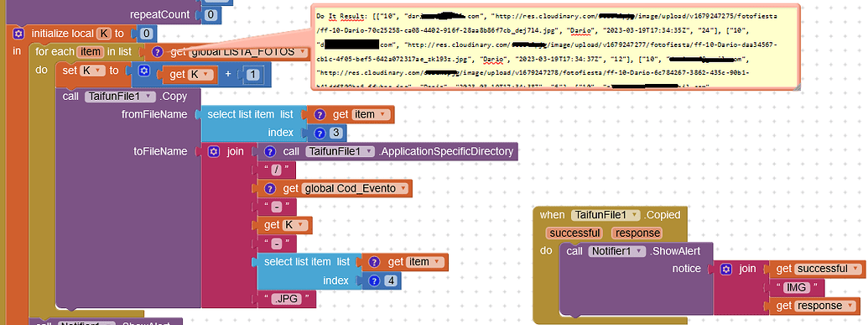Click comment icon on get global Cod_Evento
Screen dimensions: 868x325
[269, 189]
